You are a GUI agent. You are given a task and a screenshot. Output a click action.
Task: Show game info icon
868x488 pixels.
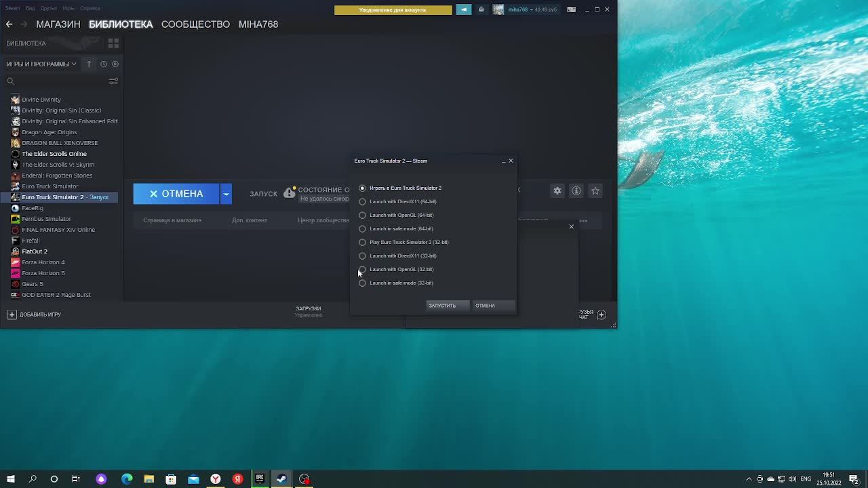coord(576,191)
